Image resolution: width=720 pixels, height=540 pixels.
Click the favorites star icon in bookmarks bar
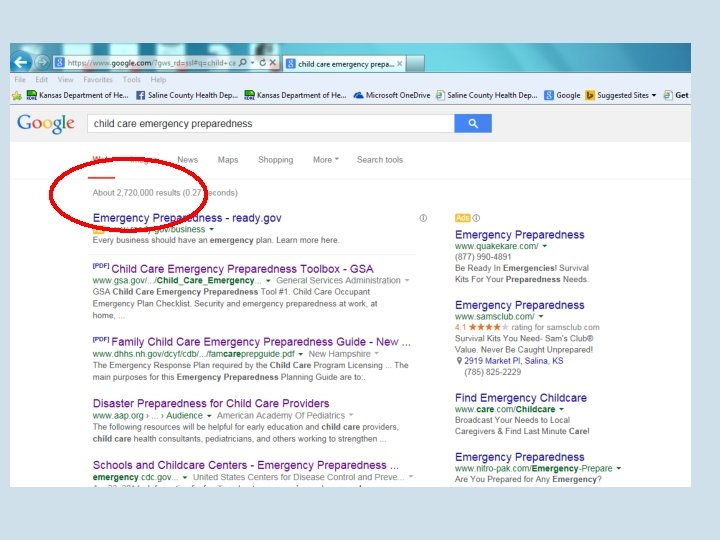tap(17, 95)
